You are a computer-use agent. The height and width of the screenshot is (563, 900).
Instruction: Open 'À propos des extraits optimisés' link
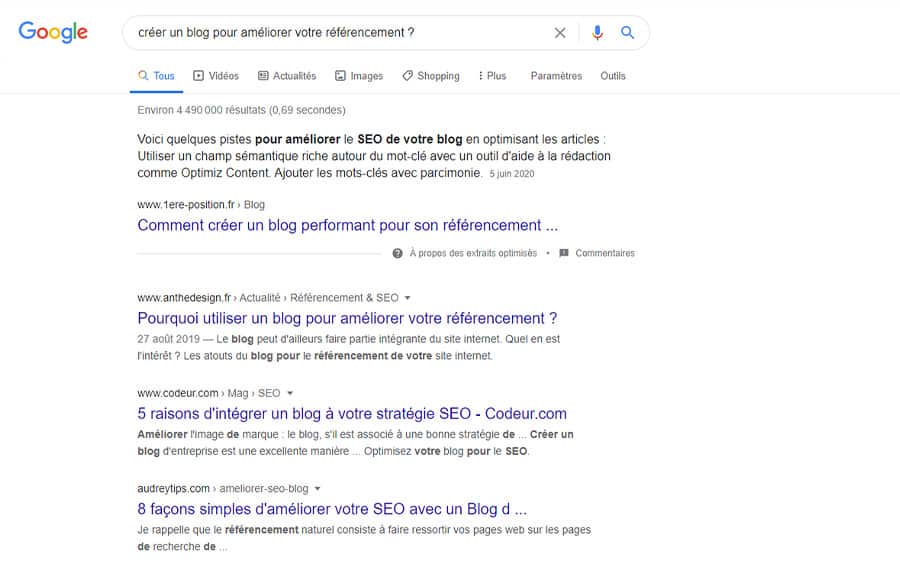(x=473, y=253)
